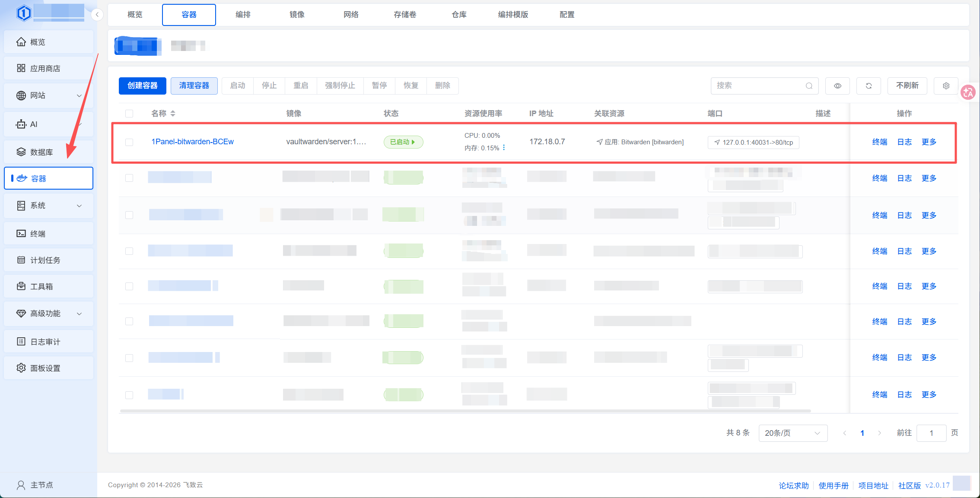Open the translate floating icon
Image resolution: width=980 pixels, height=498 pixels.
pyautogui.click(x=968, y=92)
